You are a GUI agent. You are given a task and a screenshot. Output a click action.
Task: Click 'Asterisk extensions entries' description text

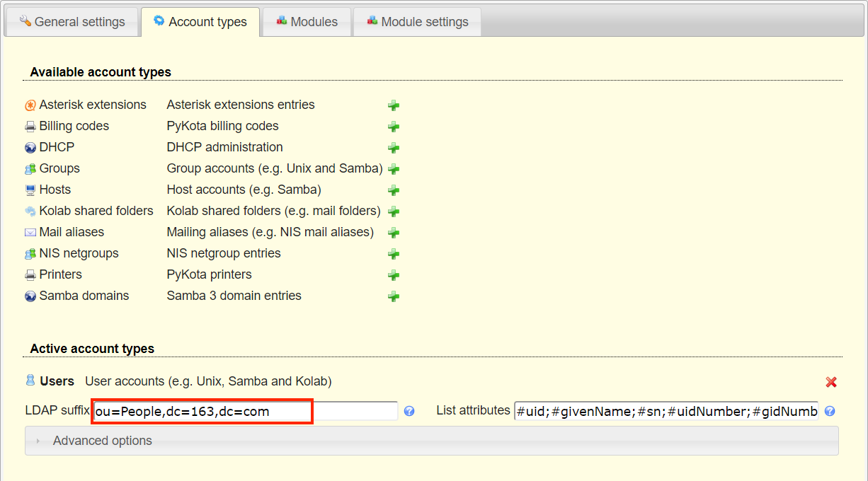pos(241,105)
